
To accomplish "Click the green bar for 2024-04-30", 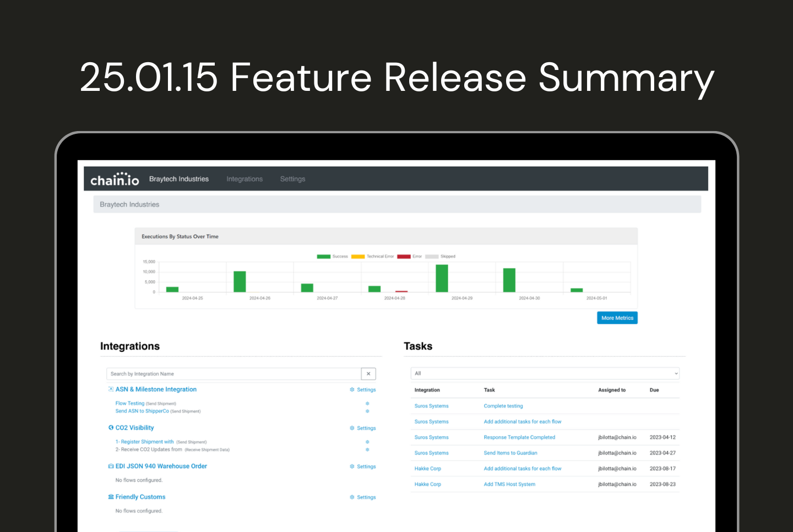I will (x=509, y=280).
